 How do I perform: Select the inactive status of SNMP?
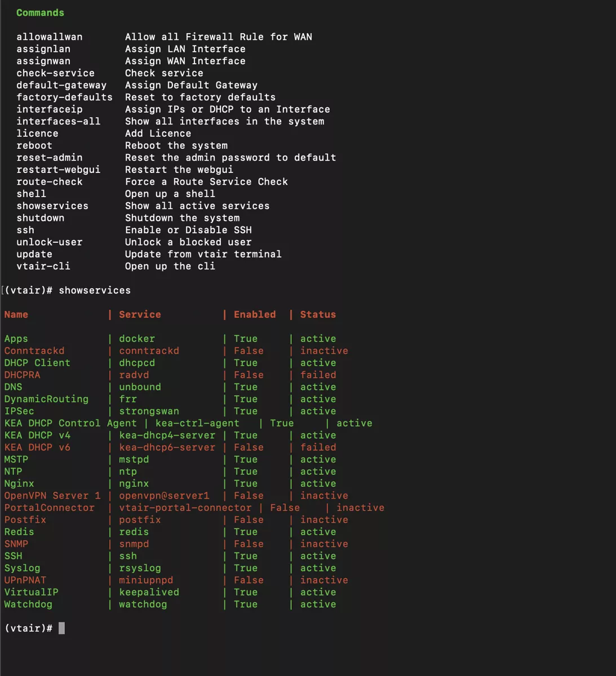[324, 544]
